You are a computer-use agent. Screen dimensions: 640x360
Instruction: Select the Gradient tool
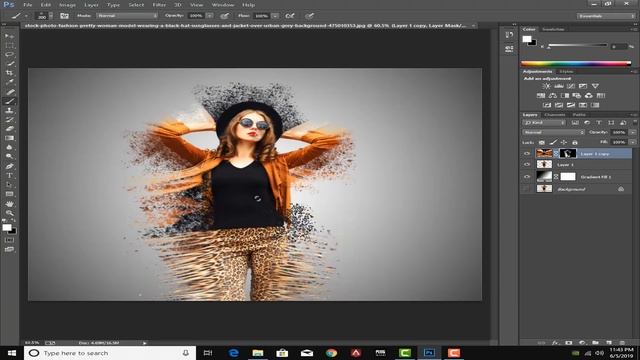9,138
